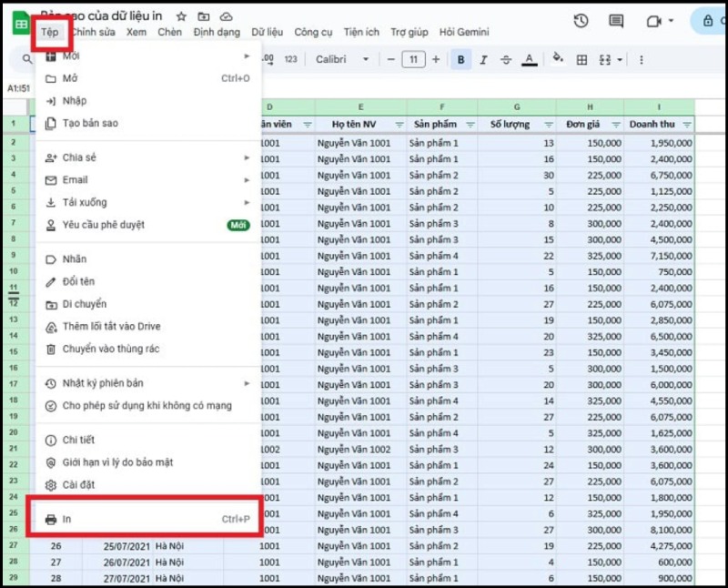728x588 pixels.
Task: Toggle filter on Số lượng column header
Action: [549, 125]
